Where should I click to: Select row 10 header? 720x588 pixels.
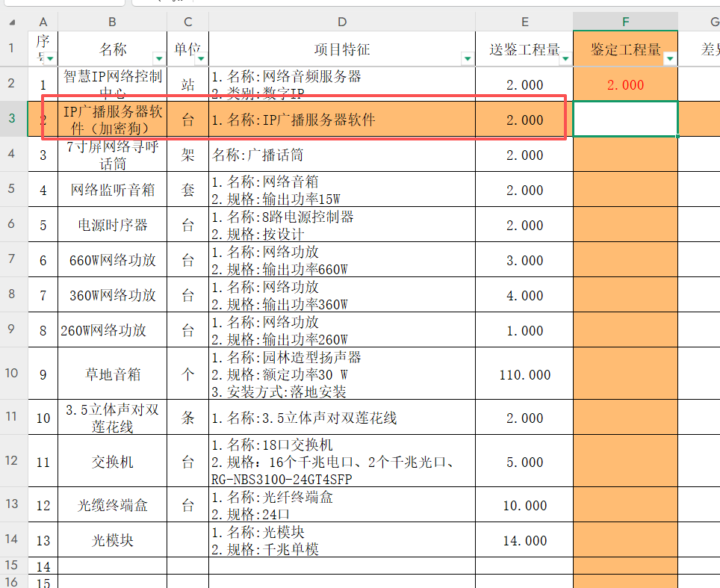13,374
